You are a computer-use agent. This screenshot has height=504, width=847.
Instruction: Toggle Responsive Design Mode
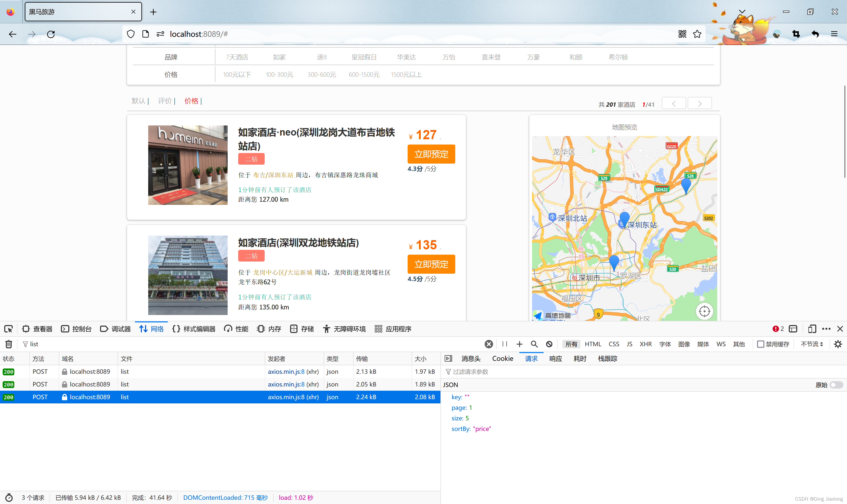click(812, 329)
